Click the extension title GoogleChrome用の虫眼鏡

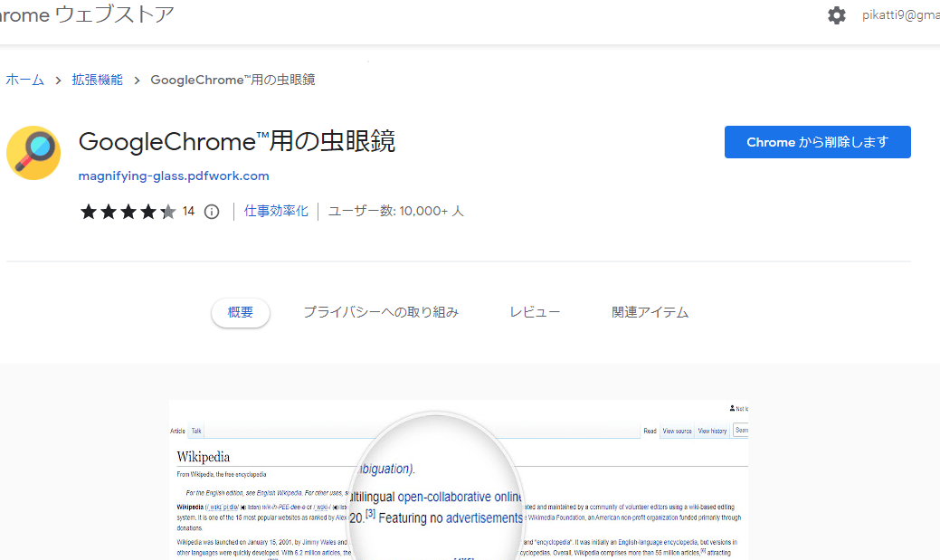coord(237,142)
